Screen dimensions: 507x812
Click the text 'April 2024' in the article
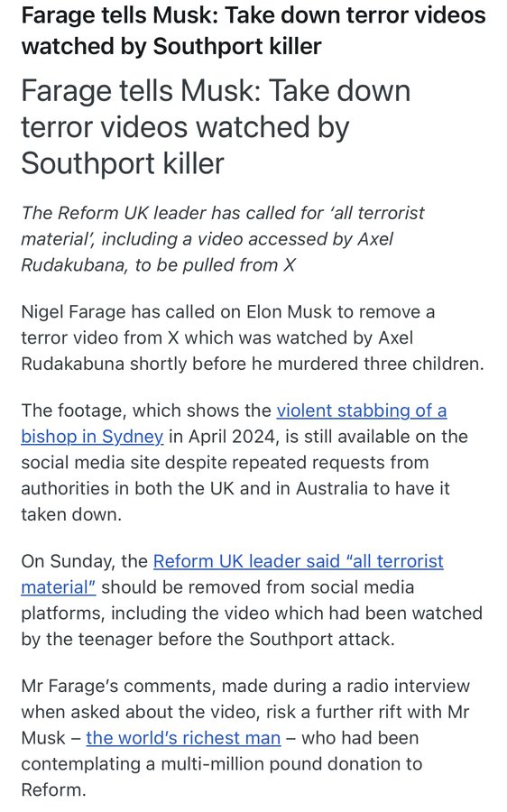234,437
